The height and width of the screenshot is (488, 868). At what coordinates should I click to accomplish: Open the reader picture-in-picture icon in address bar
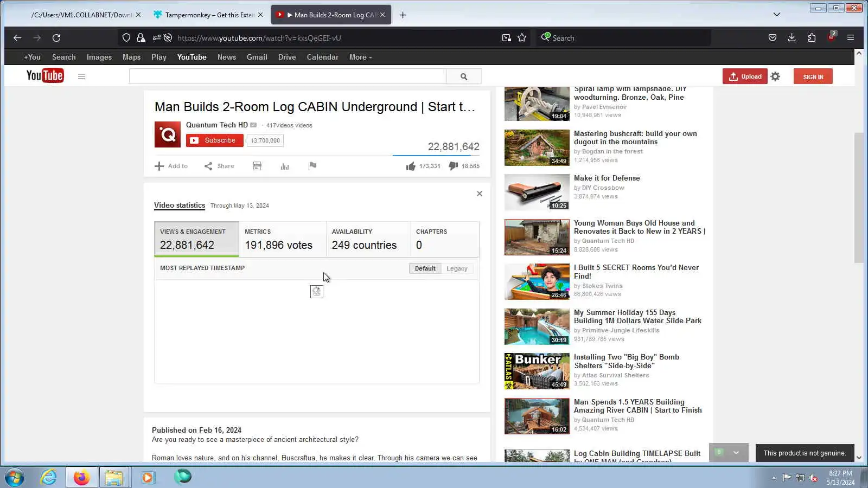tap(506, 38)
